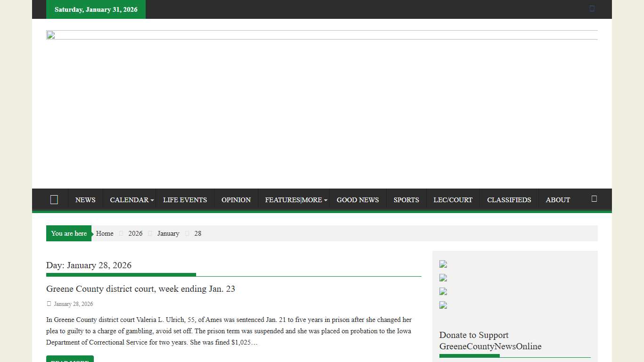Click the January breadcrumb link

tap(168, 233)
